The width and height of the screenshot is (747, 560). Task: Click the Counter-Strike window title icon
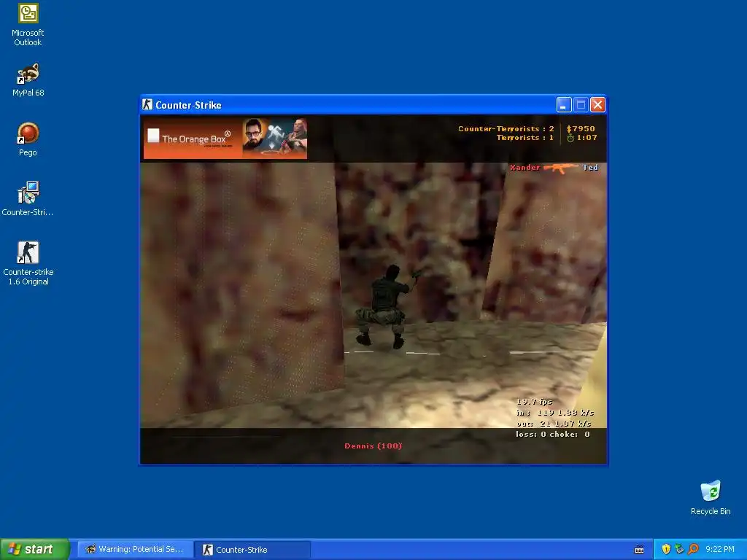pyautogui.click(x=147, y=105)
